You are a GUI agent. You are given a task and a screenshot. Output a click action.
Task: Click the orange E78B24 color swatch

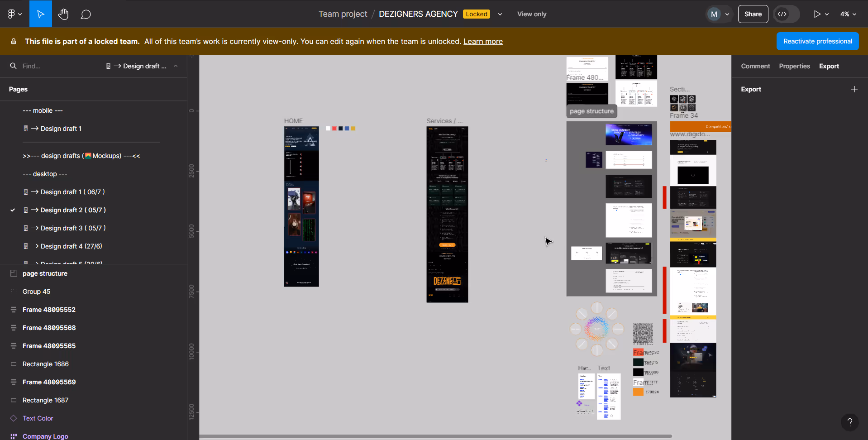point(638,392)
